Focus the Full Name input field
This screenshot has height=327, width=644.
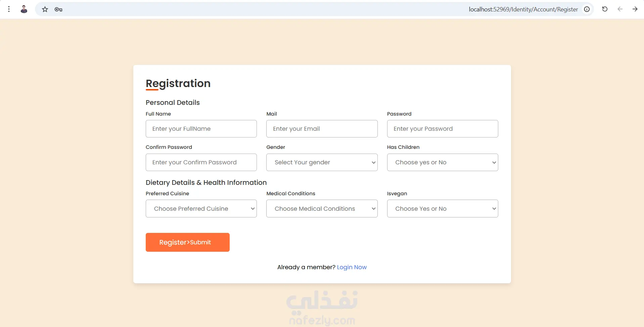click(201, 129)
